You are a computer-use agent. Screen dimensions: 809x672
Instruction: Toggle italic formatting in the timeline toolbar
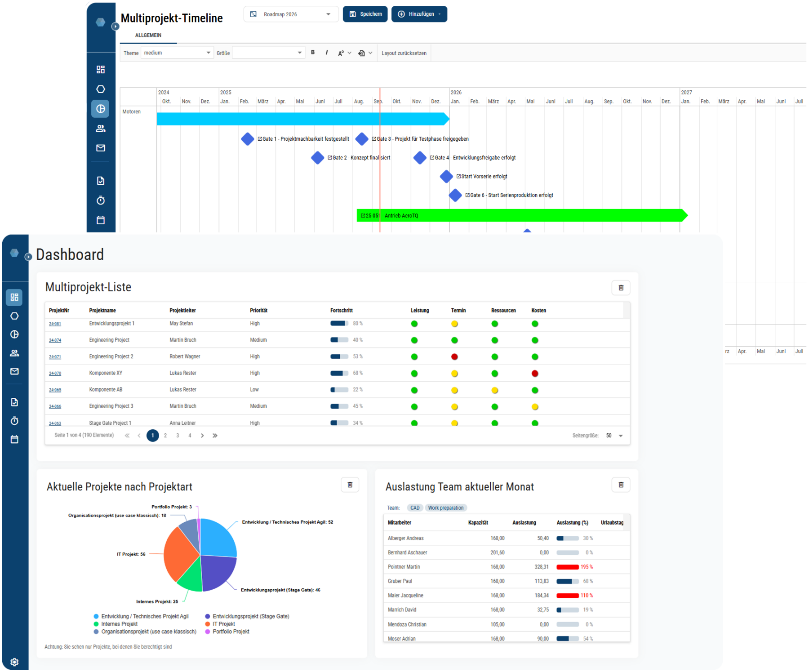coord(326,53)
